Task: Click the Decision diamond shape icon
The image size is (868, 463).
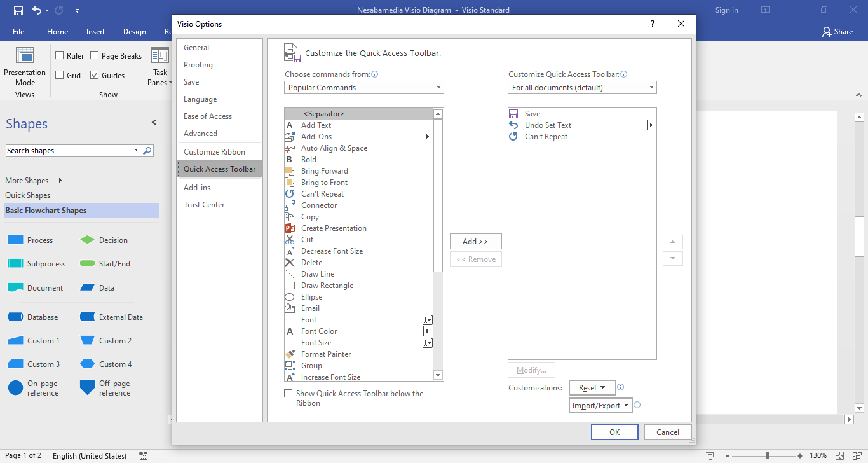Action: [x=87, y=240]
